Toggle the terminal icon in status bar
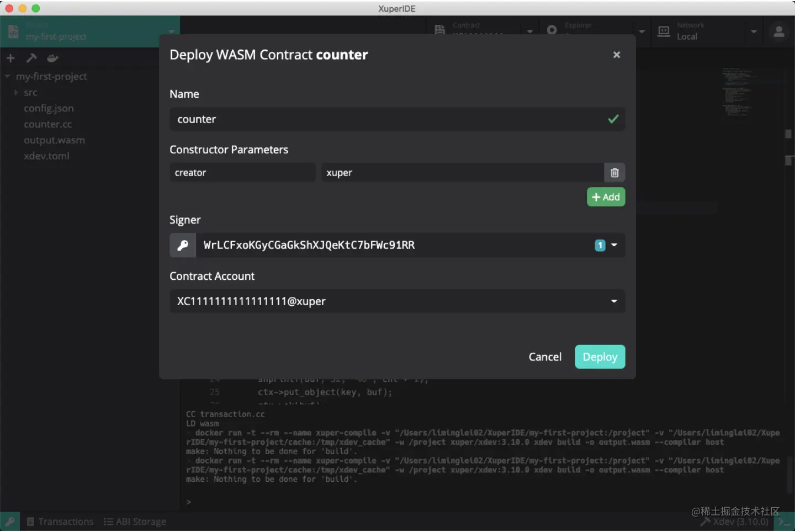This screenshot has height=532, width=795. (783, 522)
